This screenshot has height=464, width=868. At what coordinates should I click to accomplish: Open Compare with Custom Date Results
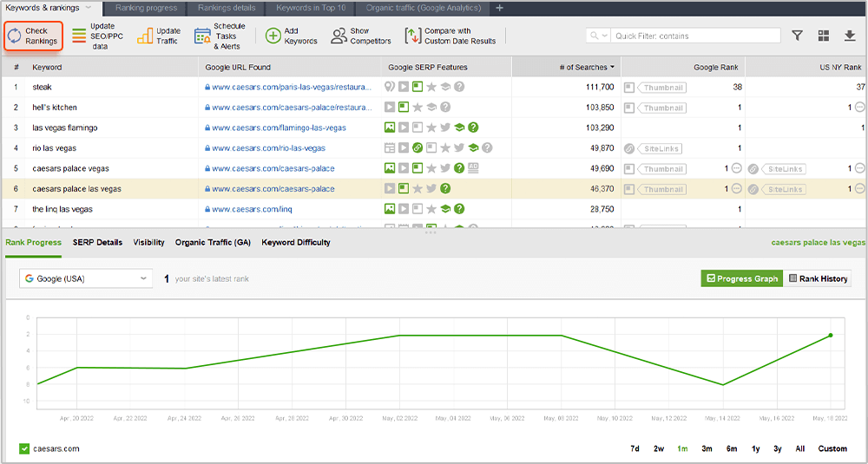click(450, 36)
